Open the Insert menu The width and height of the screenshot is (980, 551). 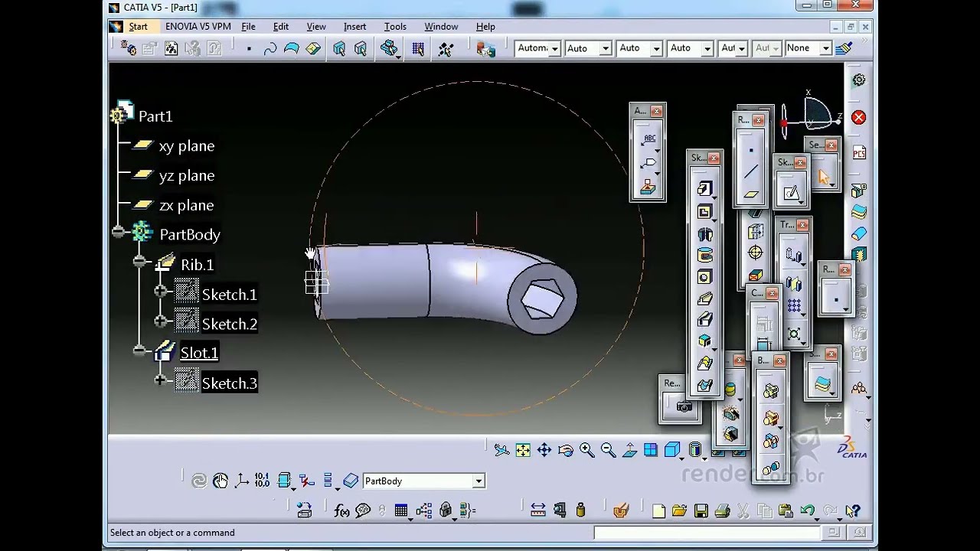(354, 26)
